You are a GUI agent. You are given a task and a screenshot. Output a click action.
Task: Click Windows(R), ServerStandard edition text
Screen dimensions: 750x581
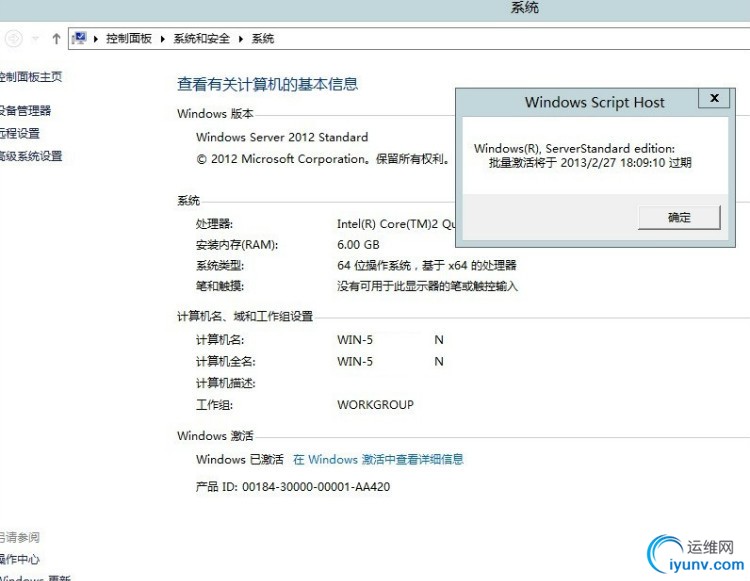point(574,148)
